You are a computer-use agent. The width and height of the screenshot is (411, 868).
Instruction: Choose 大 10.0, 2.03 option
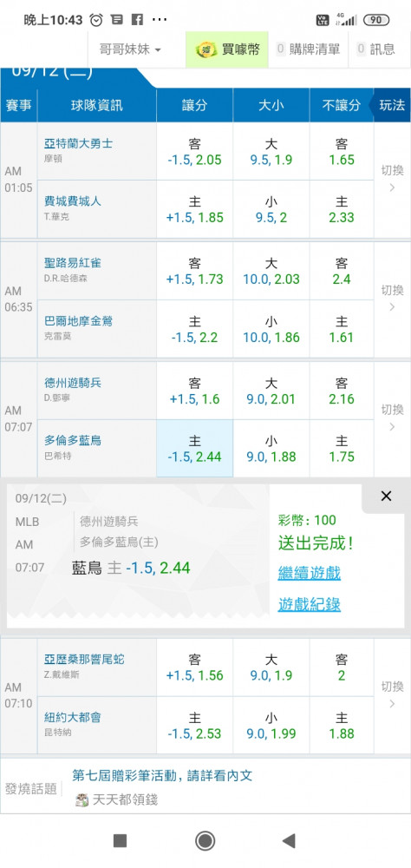click(271, 271)
